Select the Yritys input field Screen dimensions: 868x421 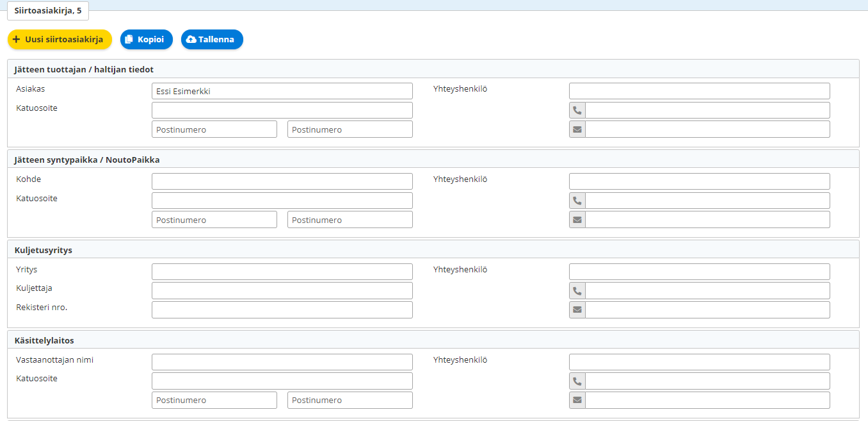pos(282,272)
